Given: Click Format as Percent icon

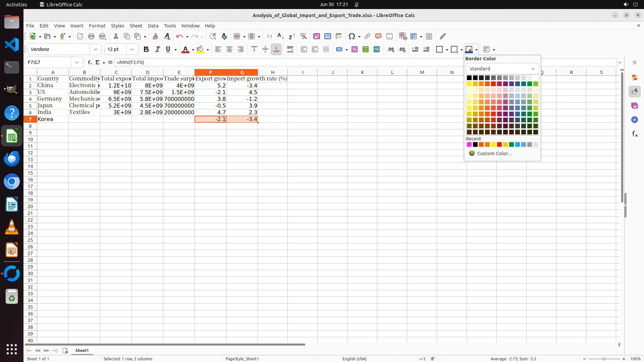Looking at the screenshot, I should 354,49.
